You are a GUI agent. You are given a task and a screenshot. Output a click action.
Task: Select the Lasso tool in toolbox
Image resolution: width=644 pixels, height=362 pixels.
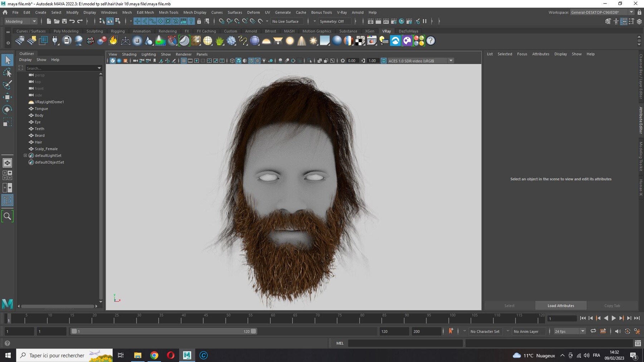(7, 73)
